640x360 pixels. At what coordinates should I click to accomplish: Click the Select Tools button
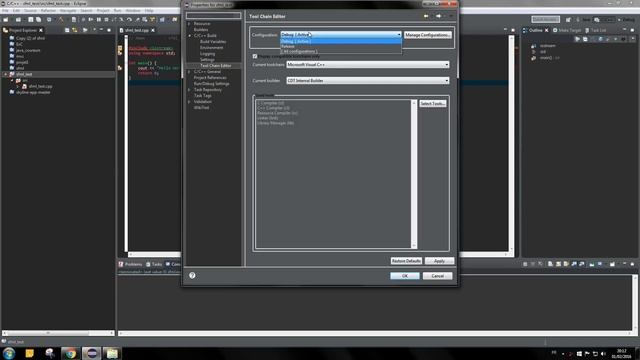(433, 104)
